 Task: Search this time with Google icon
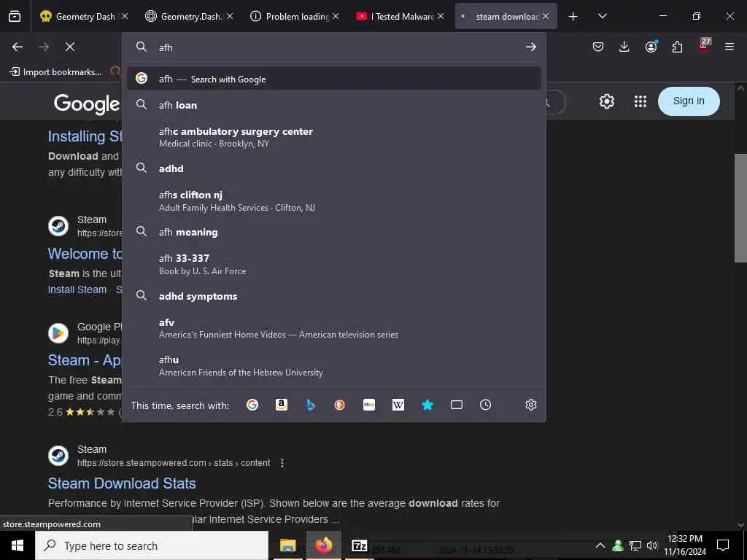point(252,405)
